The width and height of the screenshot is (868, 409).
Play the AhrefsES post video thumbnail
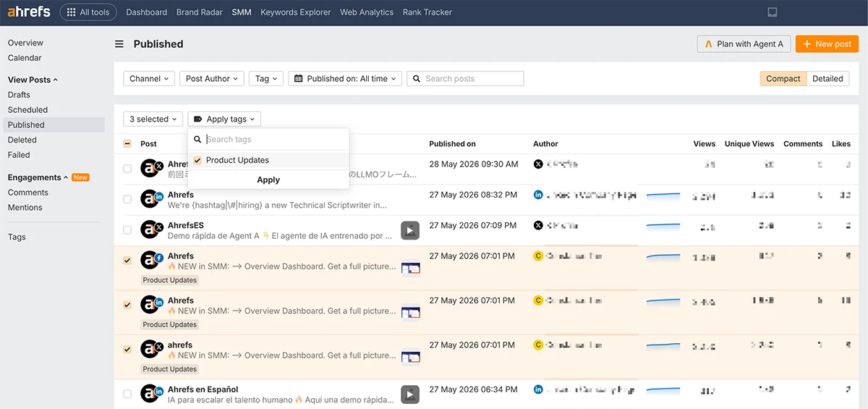click(x=410, y=231)
